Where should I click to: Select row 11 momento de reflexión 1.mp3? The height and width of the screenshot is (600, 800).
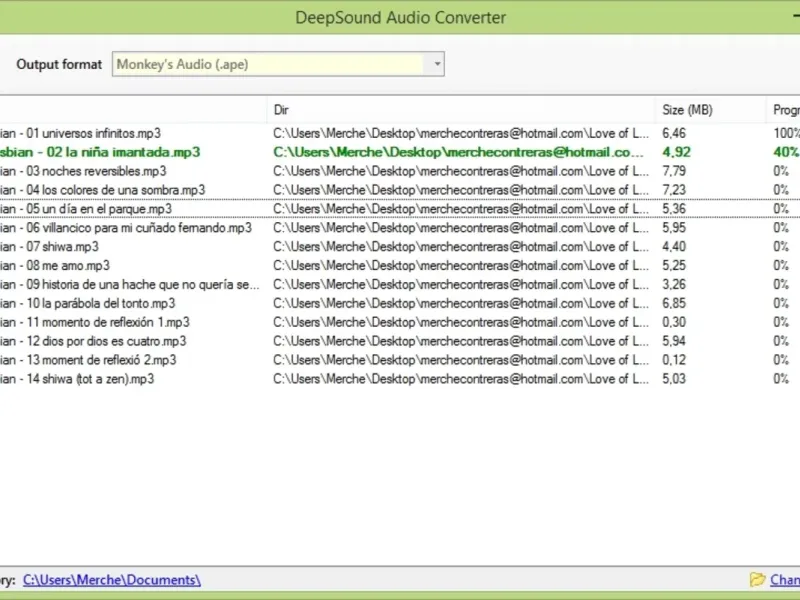[x=400, y=322]
